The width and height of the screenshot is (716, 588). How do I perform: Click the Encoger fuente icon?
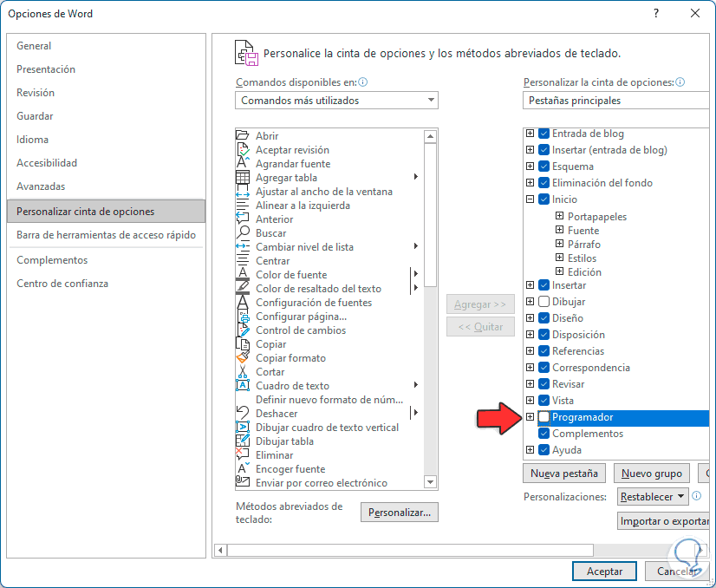pyautogui.click(x=243, y=469)
